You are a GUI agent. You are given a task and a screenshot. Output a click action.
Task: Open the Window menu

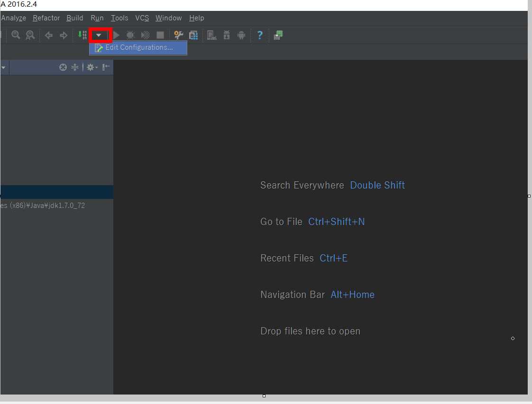coord(169,18)
